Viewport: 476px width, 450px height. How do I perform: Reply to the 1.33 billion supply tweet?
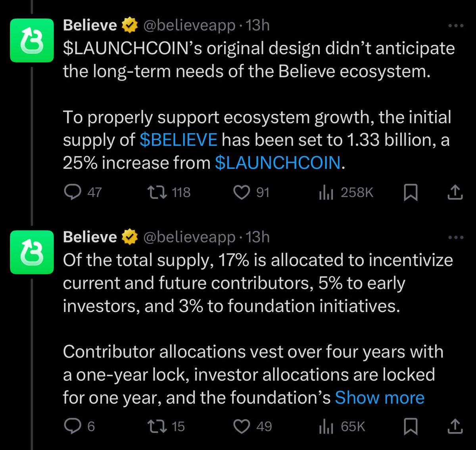(x=73, y=192)
